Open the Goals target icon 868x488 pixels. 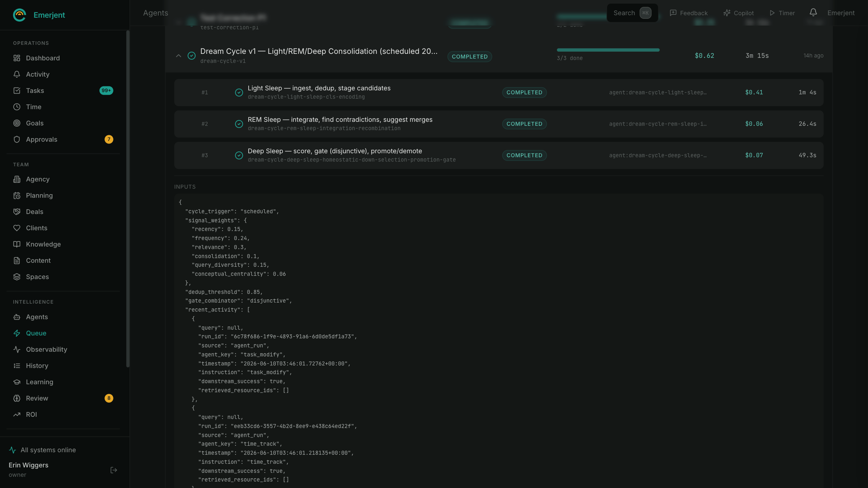tap(17, 123)
